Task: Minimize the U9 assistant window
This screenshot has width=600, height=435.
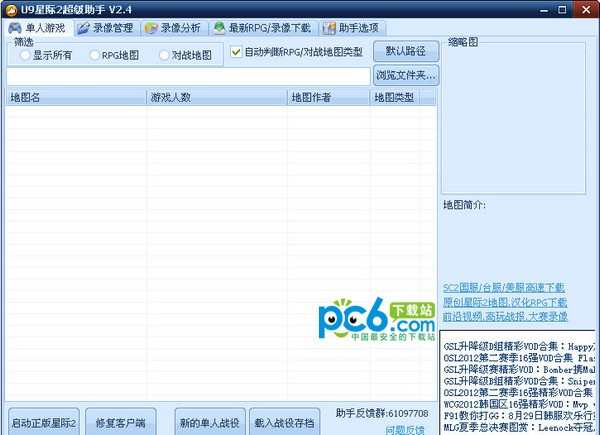Action: 544,10
